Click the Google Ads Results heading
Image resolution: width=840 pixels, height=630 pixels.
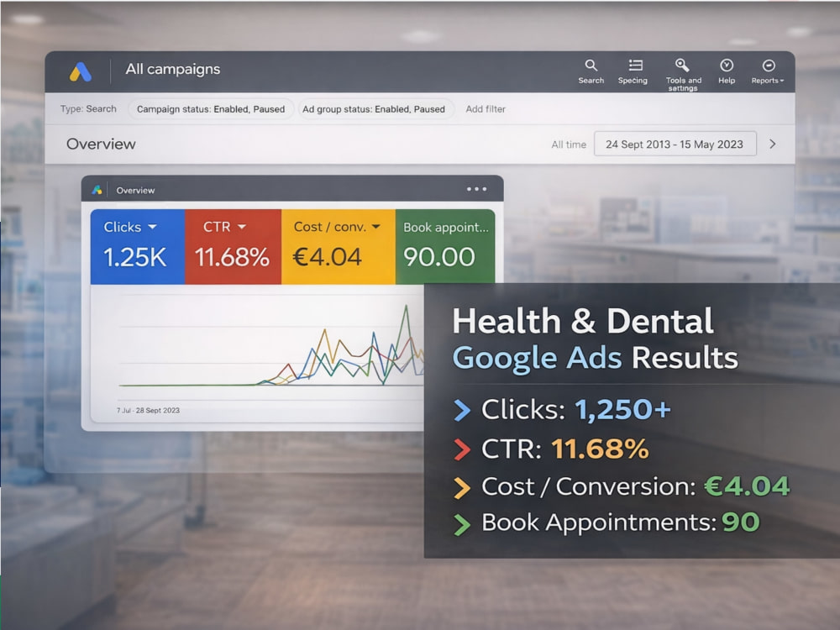tap(596, 357)
